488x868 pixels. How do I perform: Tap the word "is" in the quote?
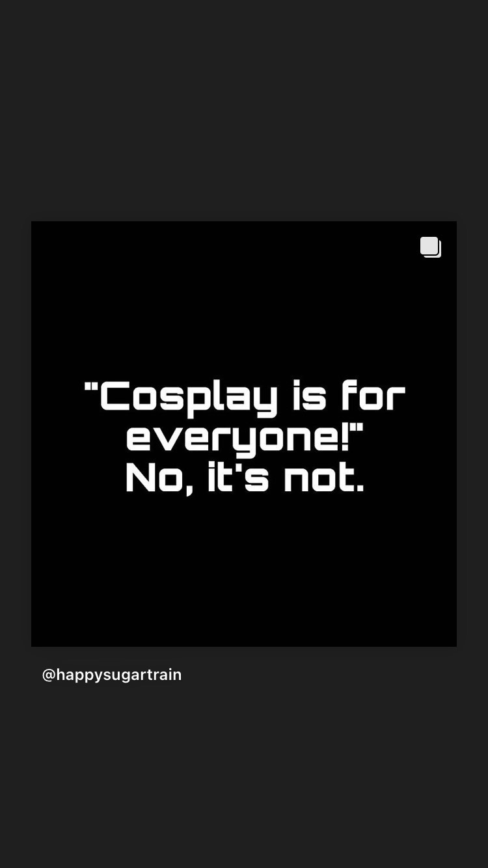pos(310,396)
